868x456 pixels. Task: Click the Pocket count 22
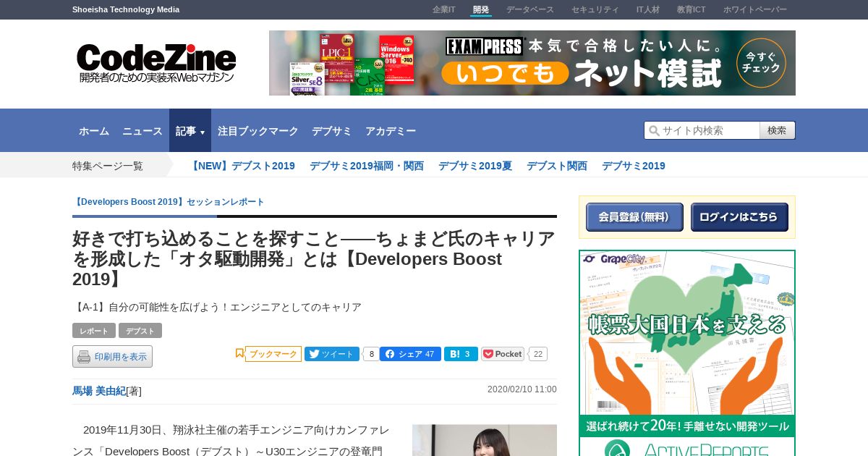(x=538, y=354)
